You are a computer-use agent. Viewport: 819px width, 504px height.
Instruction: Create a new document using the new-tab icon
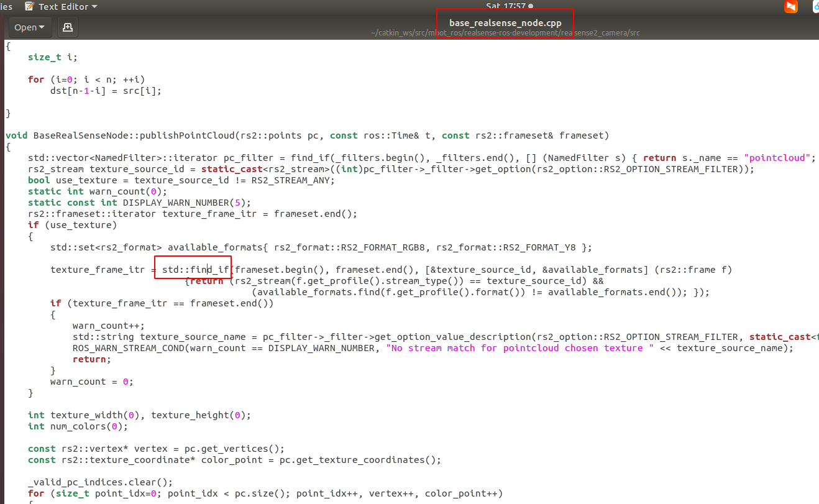tap(67, 27)
